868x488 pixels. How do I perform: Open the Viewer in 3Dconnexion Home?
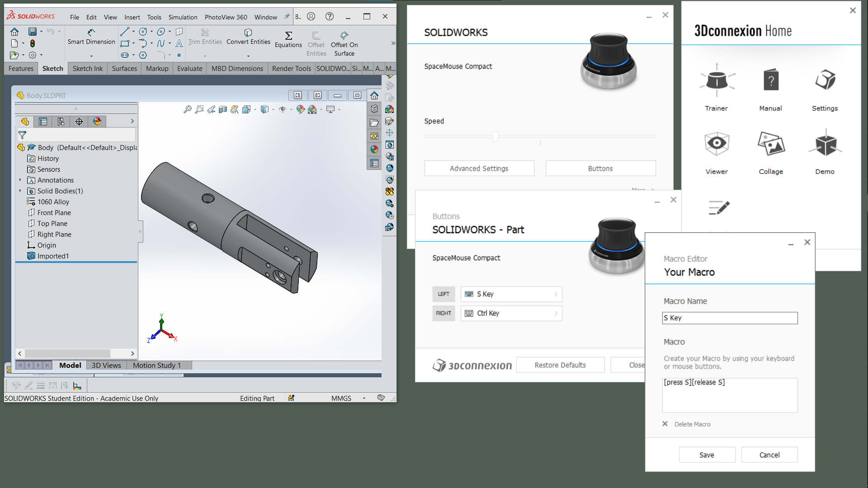[717, 153]
